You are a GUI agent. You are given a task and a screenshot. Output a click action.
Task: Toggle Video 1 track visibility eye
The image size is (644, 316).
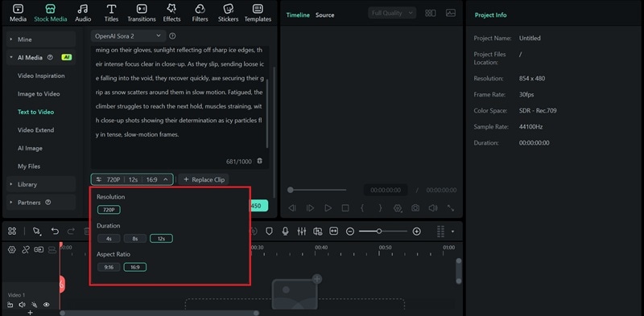click(47, 305)
